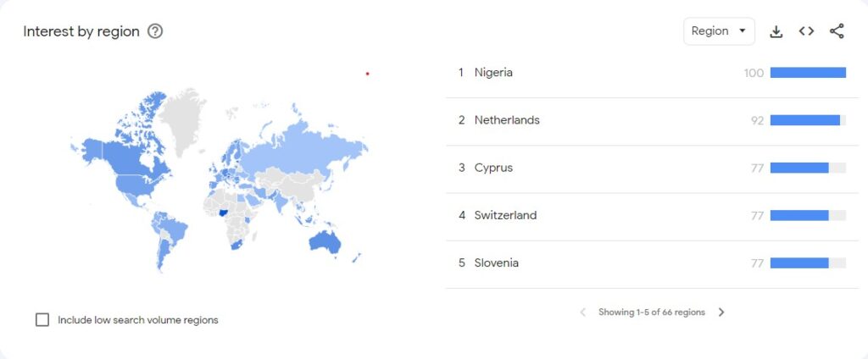
Task: Download the region data as CSV
Action: [x=776, y=31]
